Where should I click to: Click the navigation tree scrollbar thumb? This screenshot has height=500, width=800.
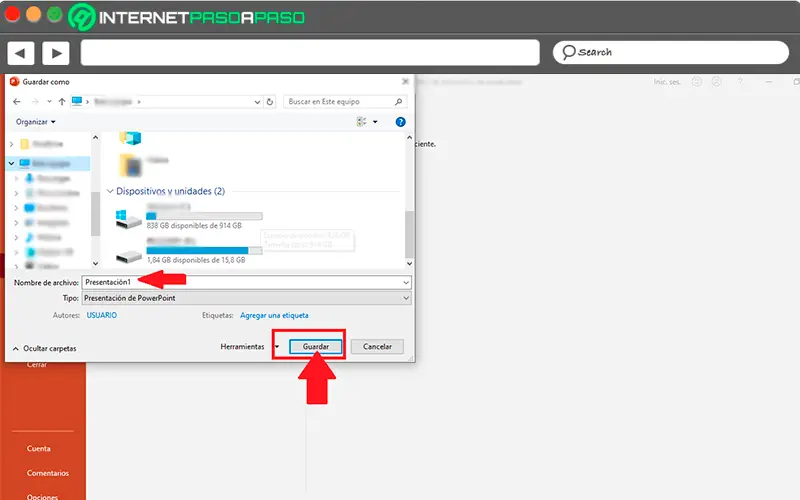[95, 214]
